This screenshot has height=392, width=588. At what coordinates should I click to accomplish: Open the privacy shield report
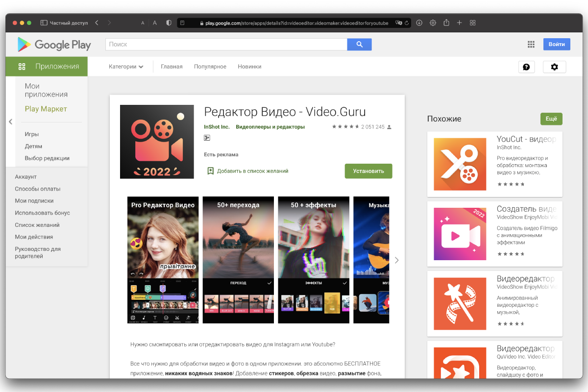(169, 23)
